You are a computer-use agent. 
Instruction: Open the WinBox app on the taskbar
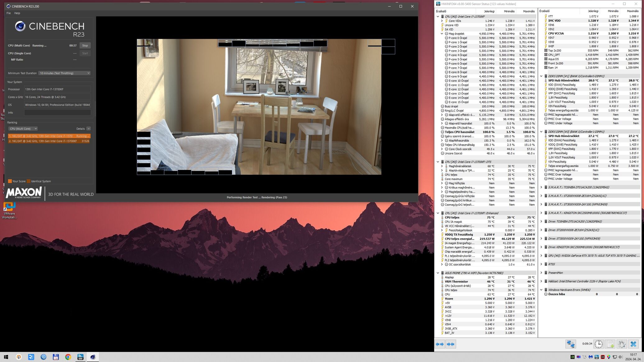click(44, 357)
